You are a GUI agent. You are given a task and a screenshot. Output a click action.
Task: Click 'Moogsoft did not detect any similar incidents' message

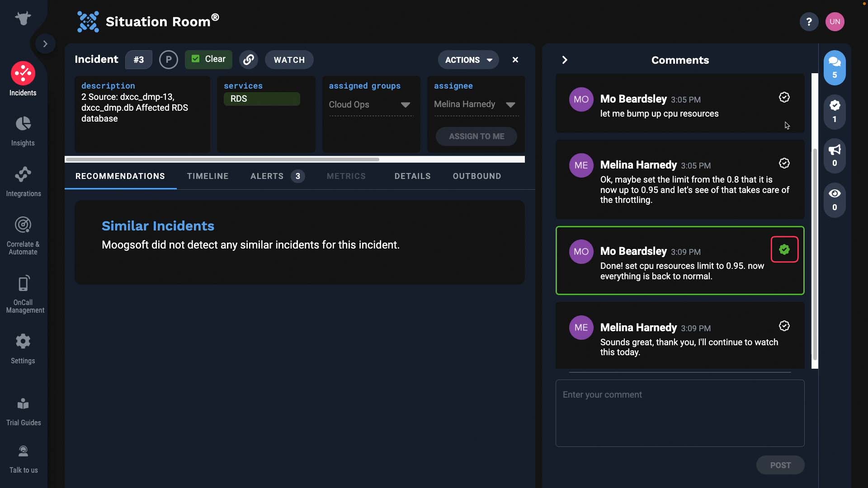pos(250,245)
